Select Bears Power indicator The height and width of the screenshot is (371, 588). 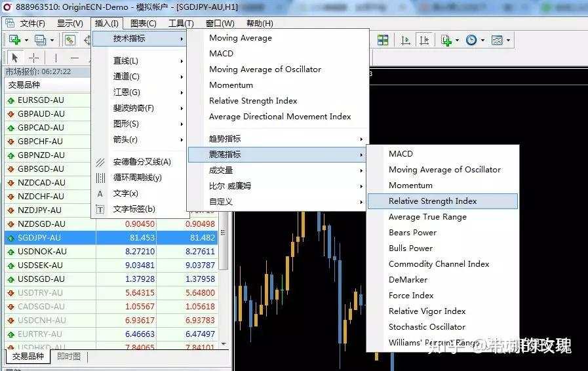[443, 233]
